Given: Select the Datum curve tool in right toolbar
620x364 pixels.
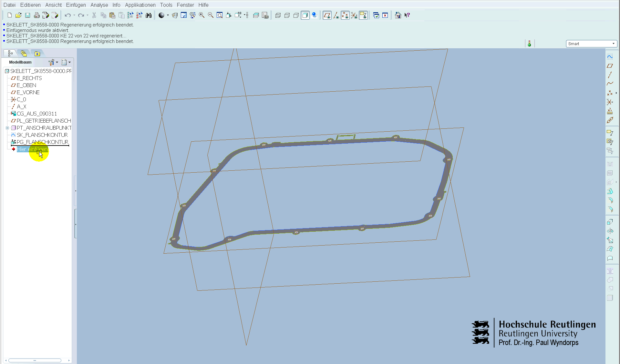Looking at the screenshot, I should pyautogui.click(x=610, y=84).
